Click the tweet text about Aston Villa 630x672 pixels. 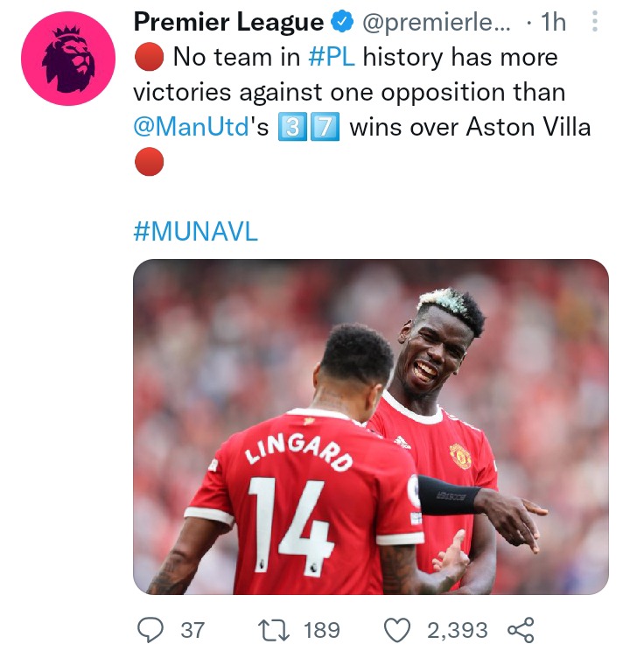[362, 109]
